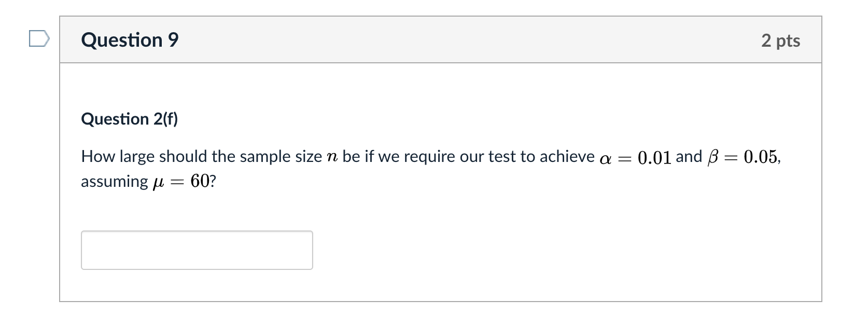This screenshot has height=327, width=868.
Task: Place cursor in the response text box
Action: pos(197,250)
